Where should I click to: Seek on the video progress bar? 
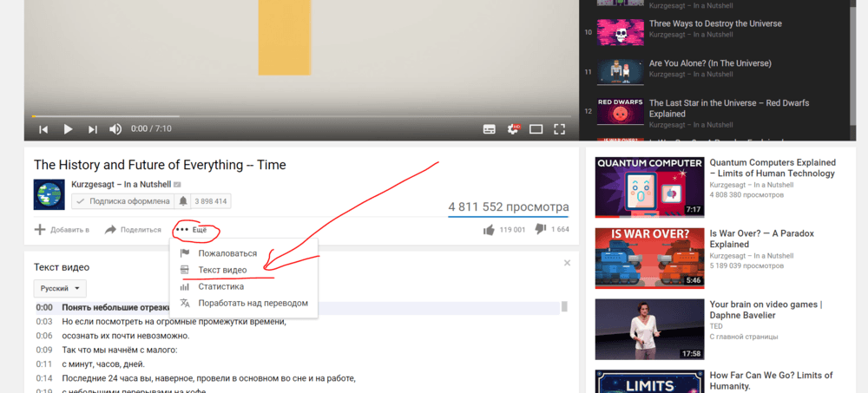301,116
